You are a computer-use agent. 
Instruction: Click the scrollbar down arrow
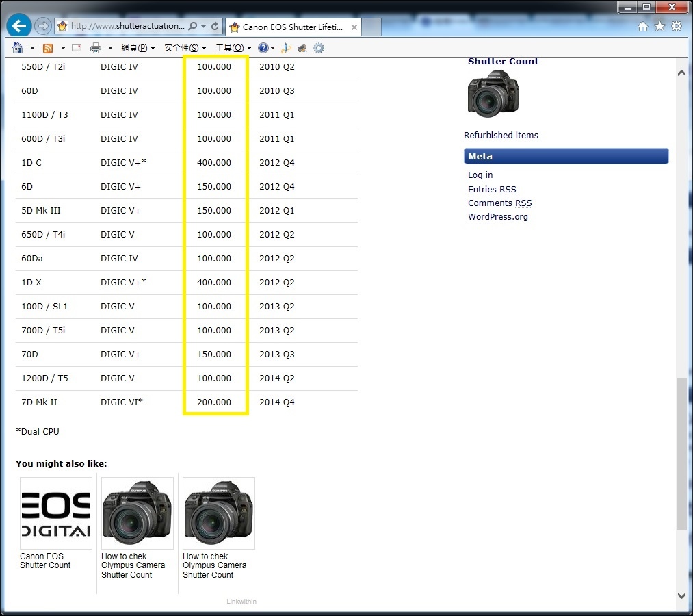tap(681, 595)
